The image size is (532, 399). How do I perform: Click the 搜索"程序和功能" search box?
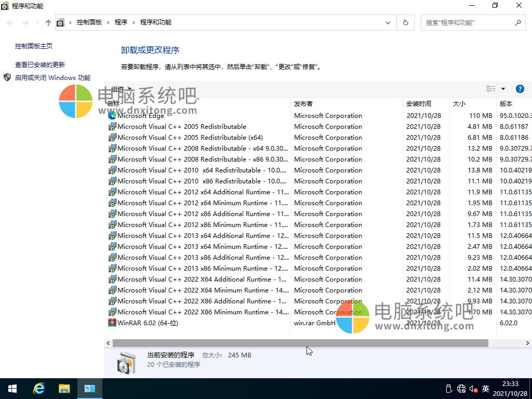468,23
